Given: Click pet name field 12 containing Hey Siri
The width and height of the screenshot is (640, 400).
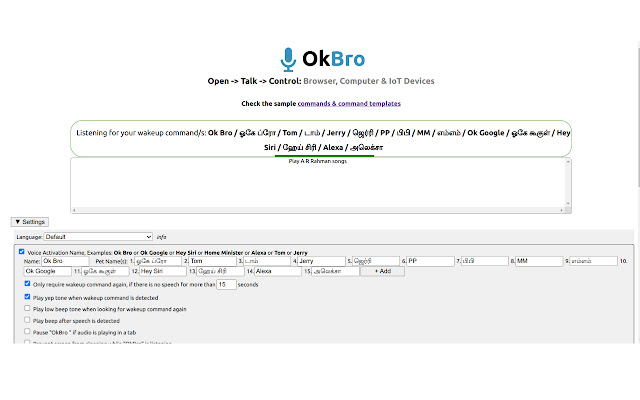Looking at the screenshot, I should tap(163, 271).
